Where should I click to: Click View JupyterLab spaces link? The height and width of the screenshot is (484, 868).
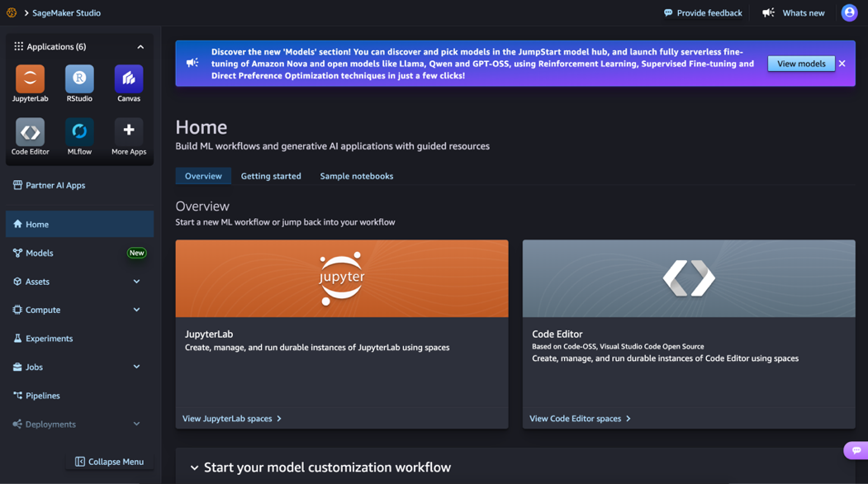(x=232, y=419)
